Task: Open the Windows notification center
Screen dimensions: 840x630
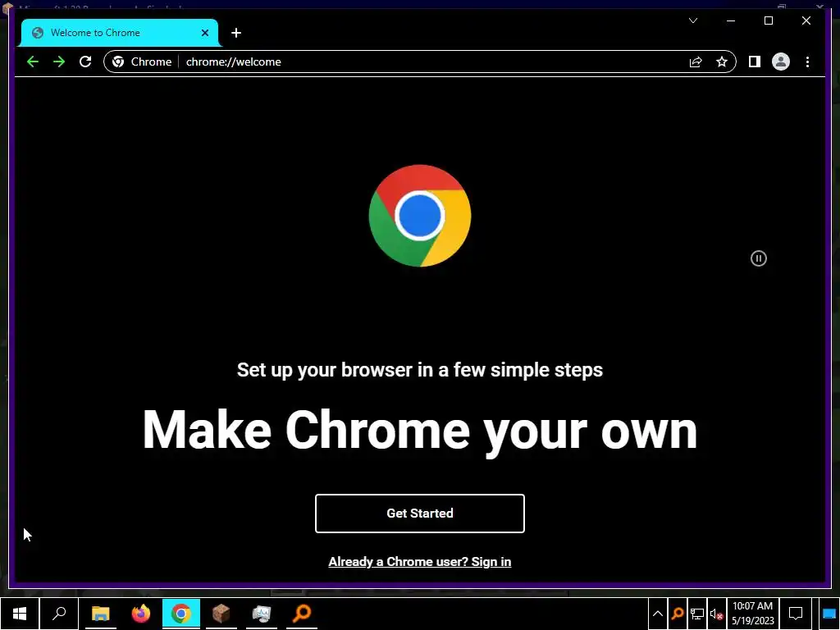Action: [x=796, y=614]
